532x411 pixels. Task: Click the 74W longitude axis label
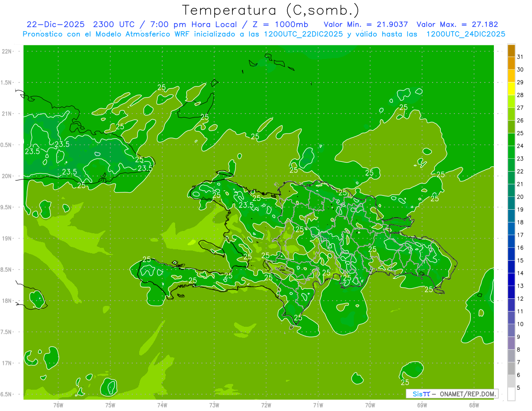click(x=162, y=405)
